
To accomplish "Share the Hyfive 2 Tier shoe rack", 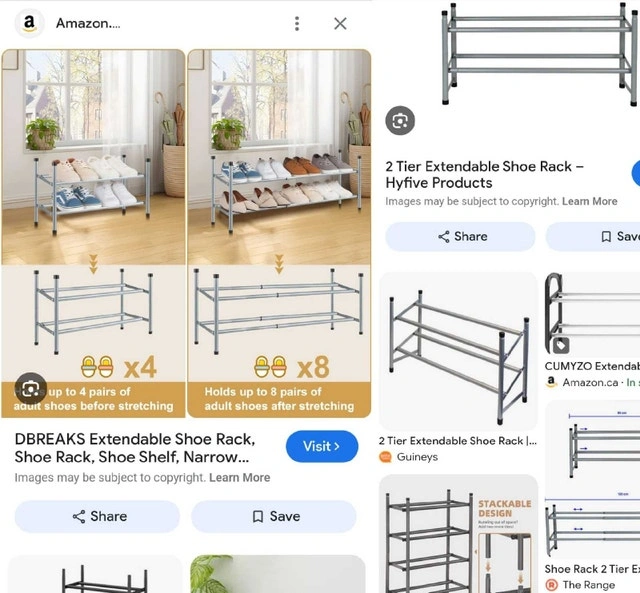I will 460,236.
